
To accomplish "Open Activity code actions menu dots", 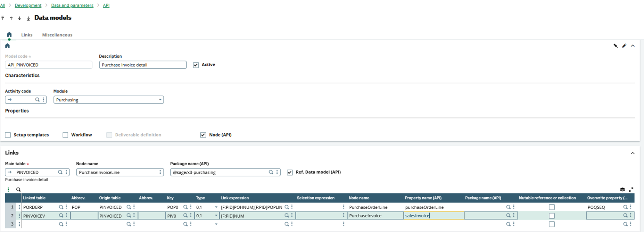I will 43,100.
